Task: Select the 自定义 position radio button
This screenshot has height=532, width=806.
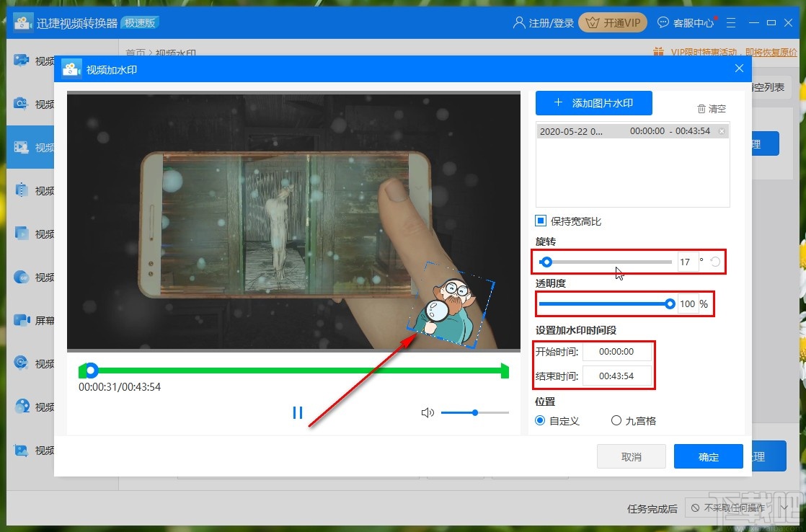Action: [x=540, y=420]
